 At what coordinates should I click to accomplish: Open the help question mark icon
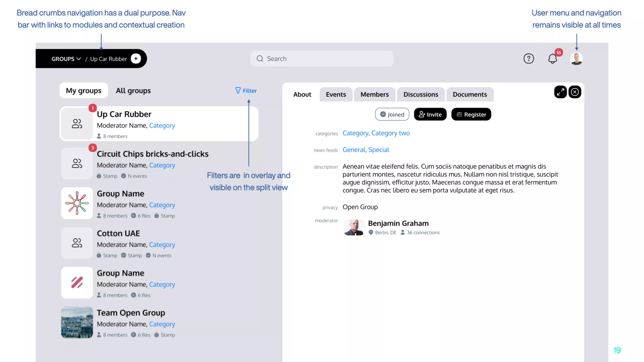[x=528, y=59]
